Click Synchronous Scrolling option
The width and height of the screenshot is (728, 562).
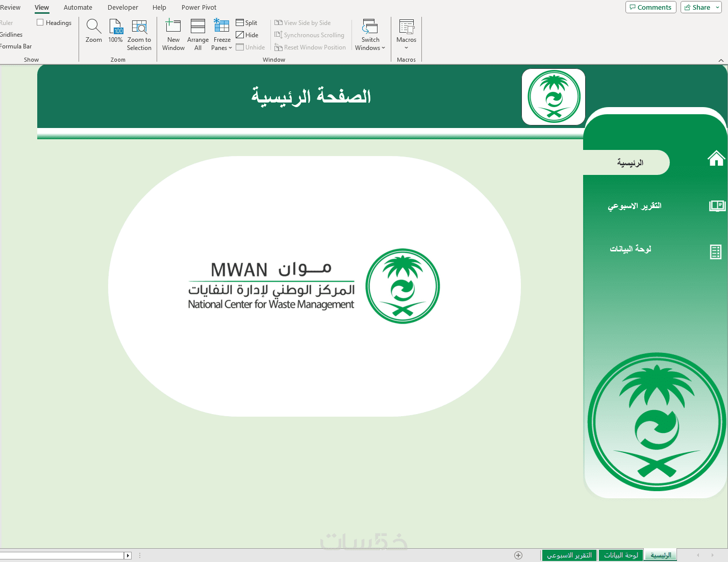click(309, 35)
